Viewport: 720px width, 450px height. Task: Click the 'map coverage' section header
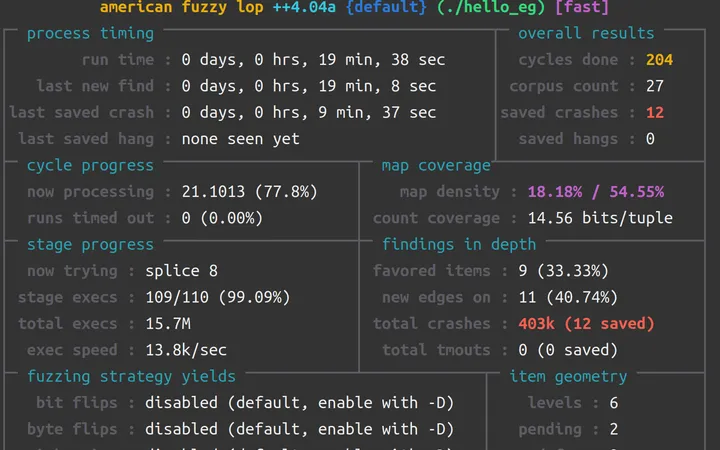(436, 165)
